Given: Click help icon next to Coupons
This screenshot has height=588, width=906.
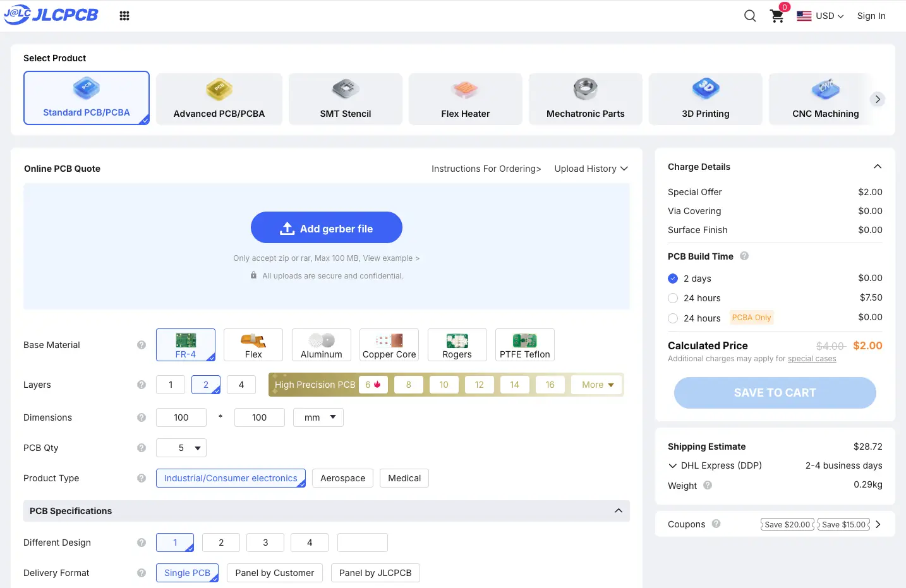Looking at the screenshot, I should (x=716, y=524).
